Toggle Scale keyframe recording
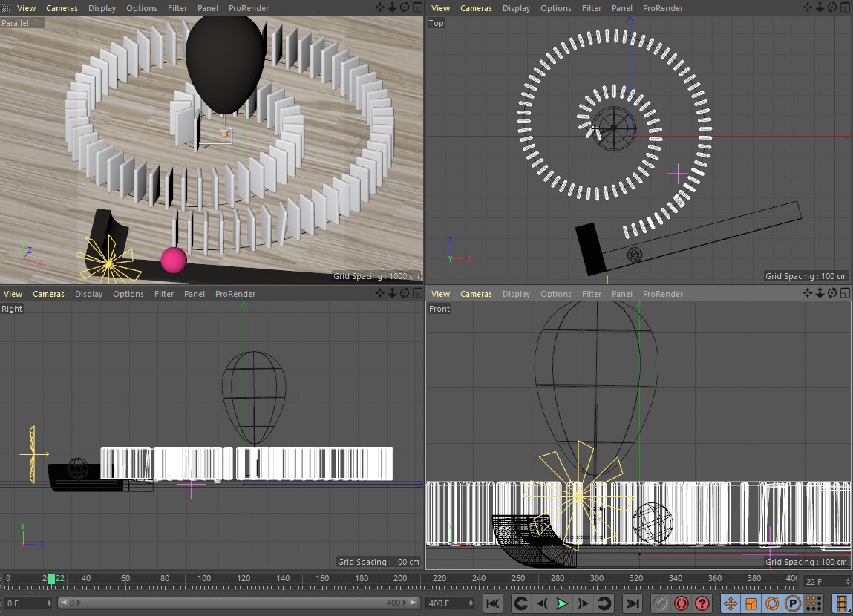 [751, 603]
